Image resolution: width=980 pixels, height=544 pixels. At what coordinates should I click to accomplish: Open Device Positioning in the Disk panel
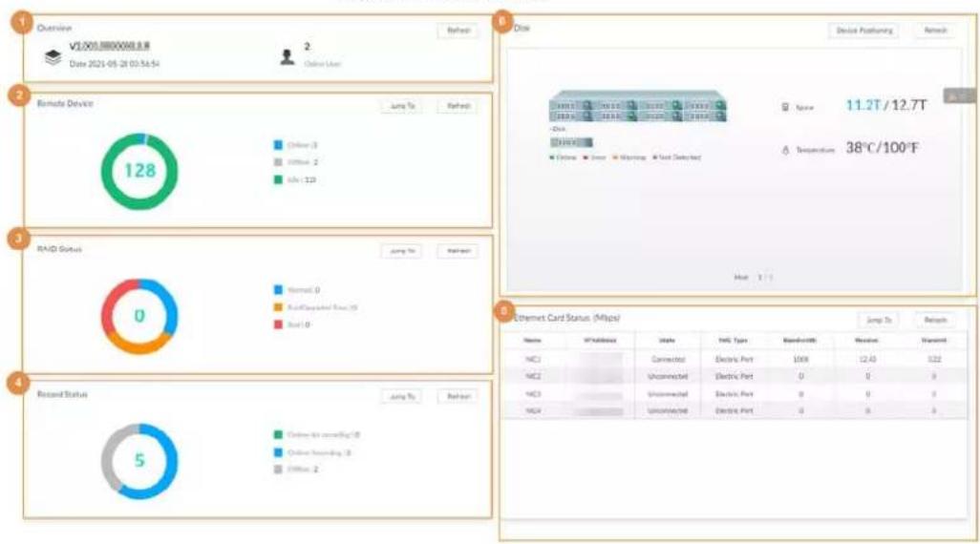point(863,31)
